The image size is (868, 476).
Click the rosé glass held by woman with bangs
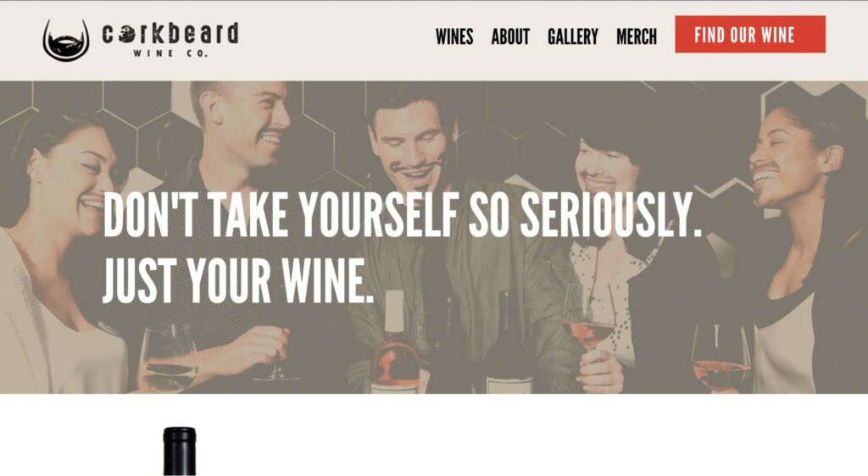coord(589,321)
